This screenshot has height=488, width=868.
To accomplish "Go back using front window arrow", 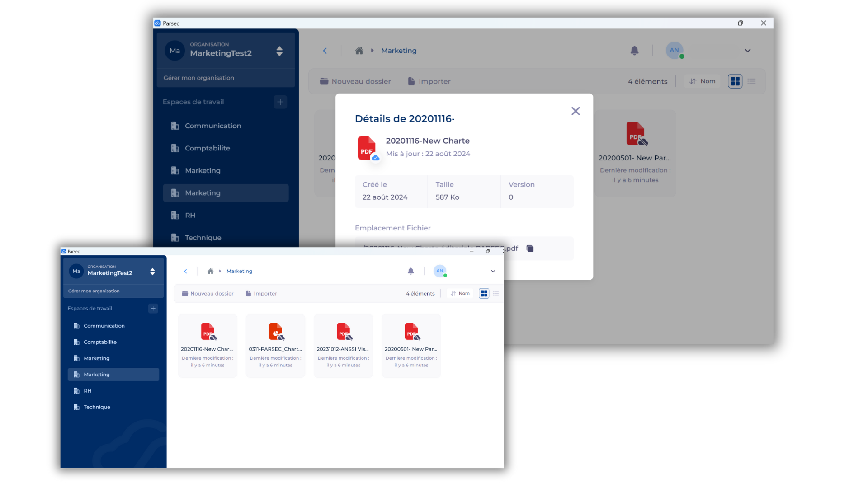I will [185, 271].
